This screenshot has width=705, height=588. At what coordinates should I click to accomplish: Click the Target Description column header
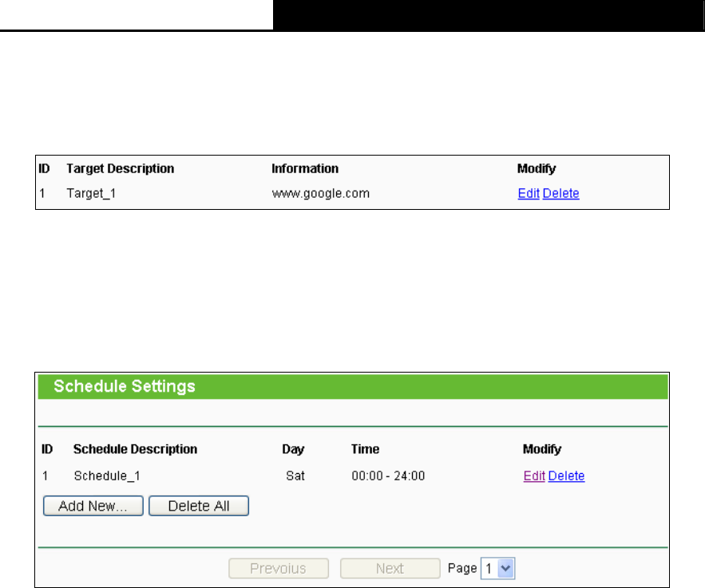[120, 168]
